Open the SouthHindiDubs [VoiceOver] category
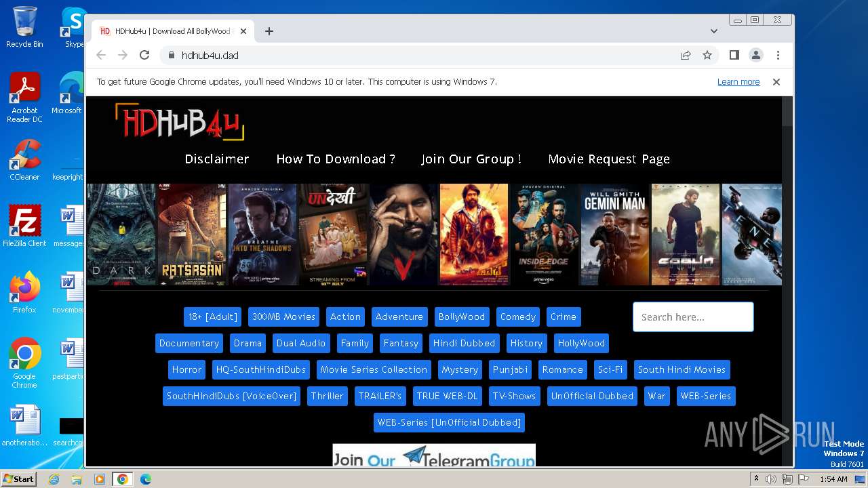868x488 pixels. (x=232, y=396)
